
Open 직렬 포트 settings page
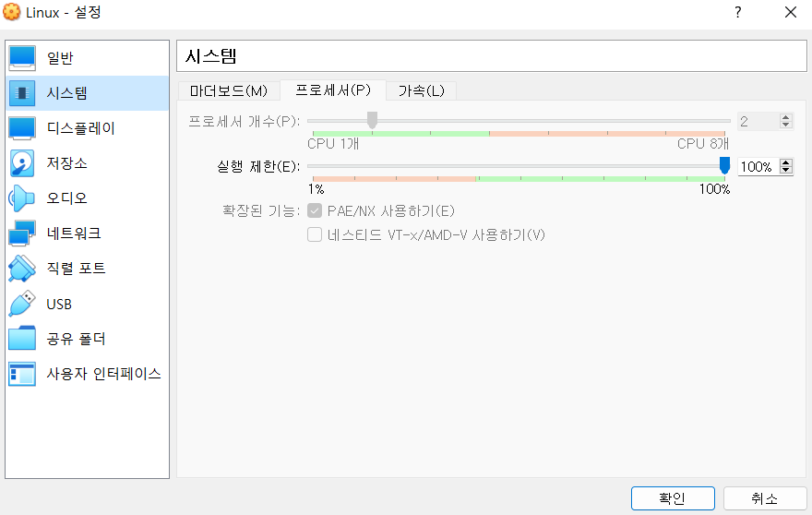(87, 269)
